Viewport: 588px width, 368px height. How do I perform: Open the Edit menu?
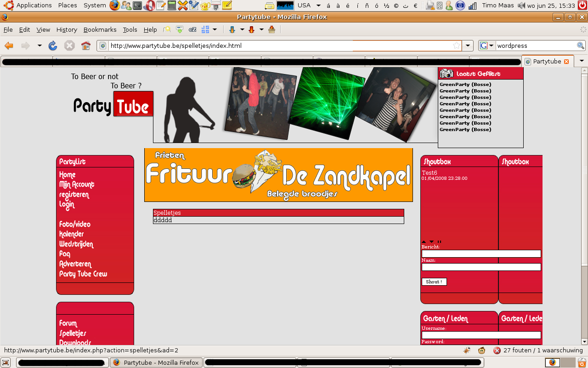(24, 29)
